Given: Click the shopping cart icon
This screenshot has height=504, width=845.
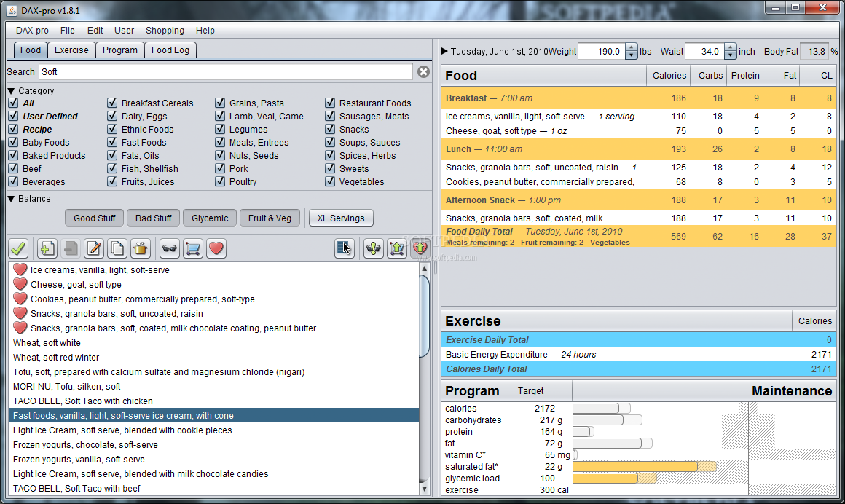Looking at the screenshot, I should [192, 248].
